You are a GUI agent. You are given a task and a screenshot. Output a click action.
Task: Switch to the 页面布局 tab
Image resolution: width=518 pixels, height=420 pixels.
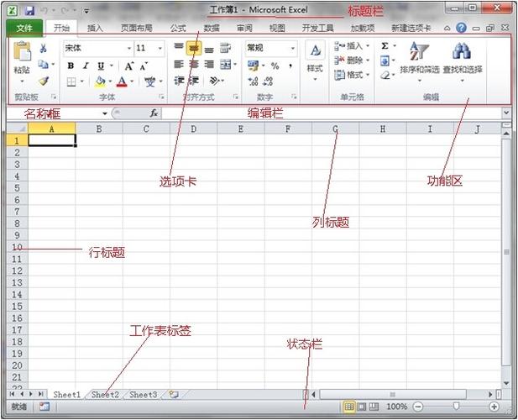(137, 29)
